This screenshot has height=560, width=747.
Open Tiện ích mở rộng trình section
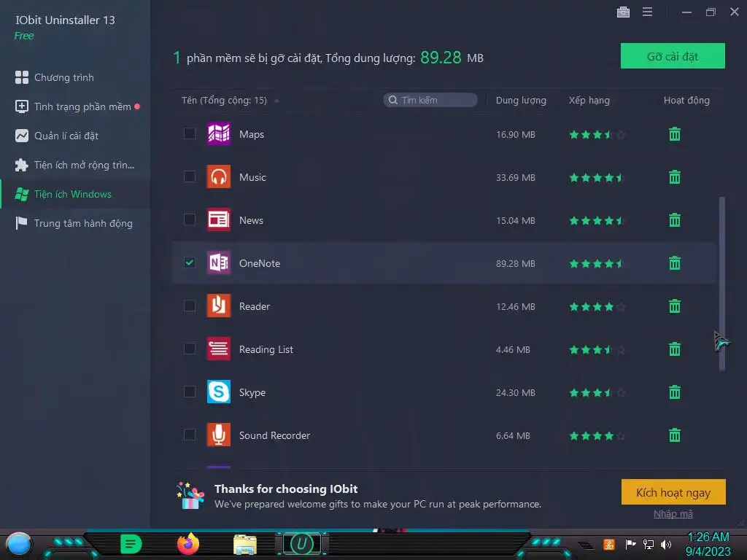[75, 166]
